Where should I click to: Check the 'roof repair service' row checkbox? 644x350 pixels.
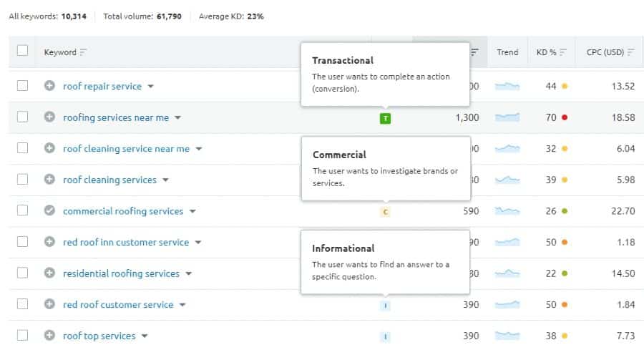click(23, 85)
